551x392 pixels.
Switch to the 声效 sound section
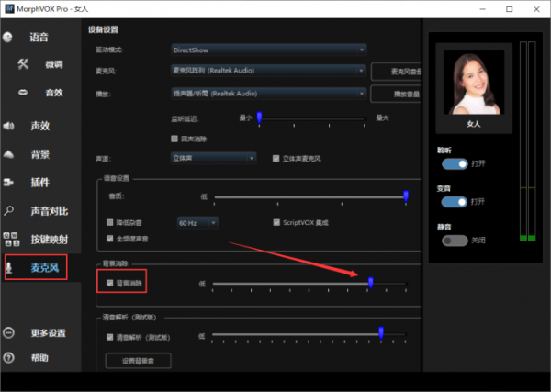click(40, 126)
